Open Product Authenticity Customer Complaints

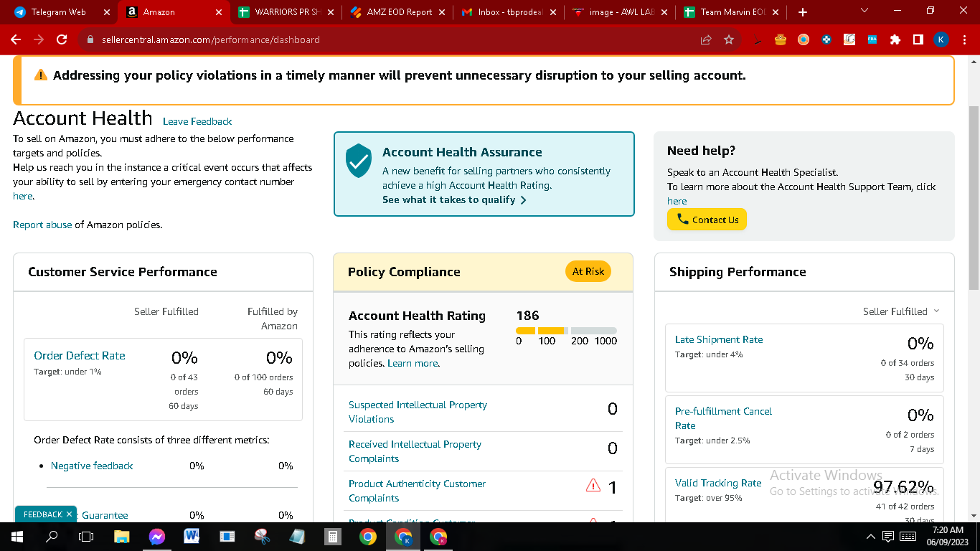click(417, 491)
